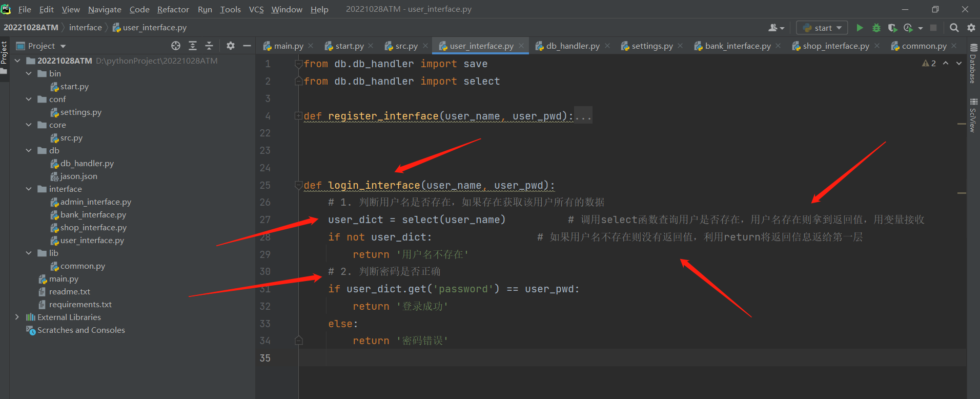The width and height of the screenshot is (980, 399).
Task: Hide the Project tool window
Action: point(247,46)
